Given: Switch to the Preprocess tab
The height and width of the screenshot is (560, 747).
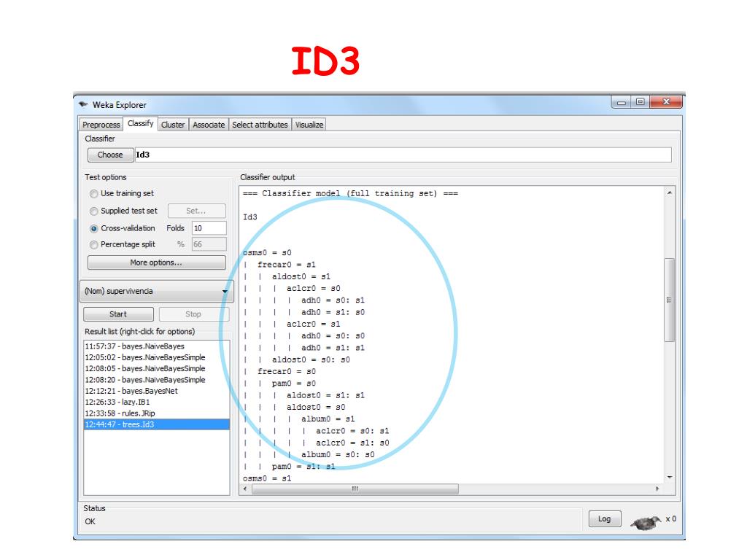Looking at the screenshot, I should coord(101,125).
